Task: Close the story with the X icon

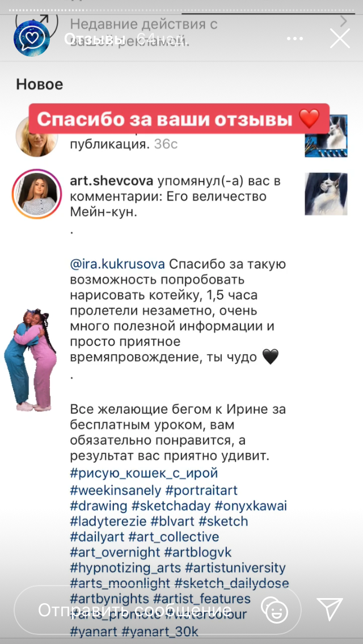Action: [x=340, y=39]
